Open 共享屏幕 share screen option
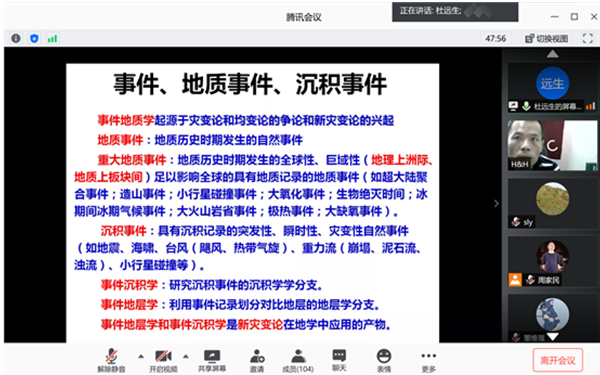Viewport: 600px width, 375px height. pyautogui.click(x=212, y=360)
